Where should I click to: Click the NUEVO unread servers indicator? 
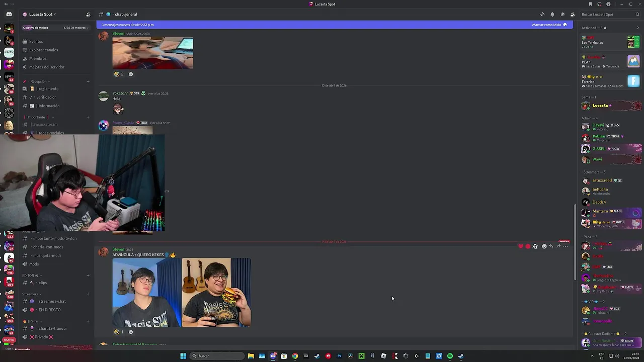coord(9,340)
